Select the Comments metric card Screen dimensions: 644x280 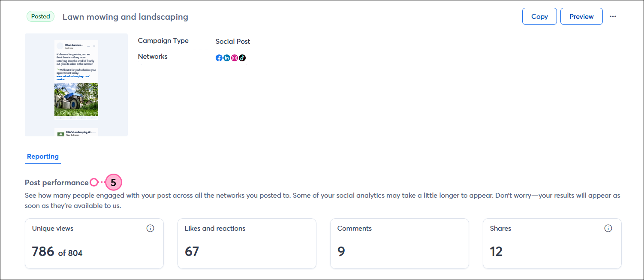(399, 244)
